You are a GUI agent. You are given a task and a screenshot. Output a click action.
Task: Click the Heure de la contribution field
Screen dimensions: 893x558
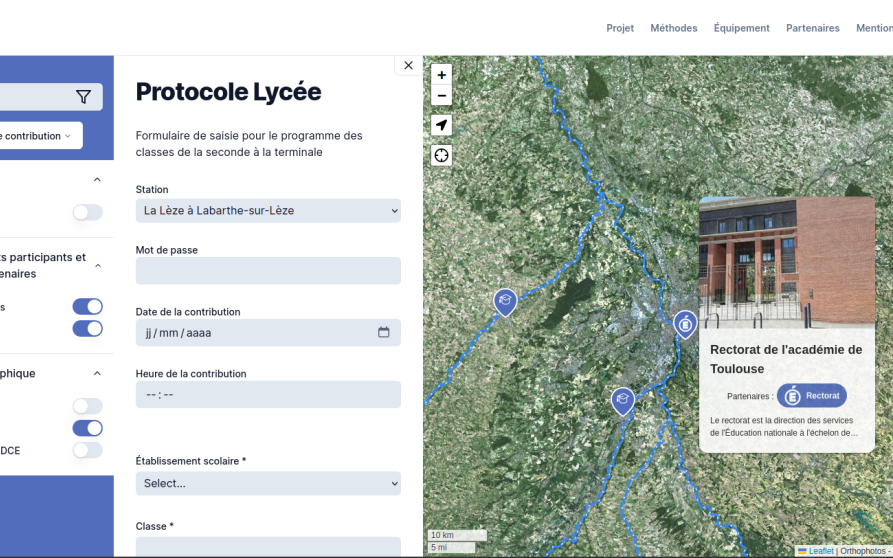coord(268,394)
